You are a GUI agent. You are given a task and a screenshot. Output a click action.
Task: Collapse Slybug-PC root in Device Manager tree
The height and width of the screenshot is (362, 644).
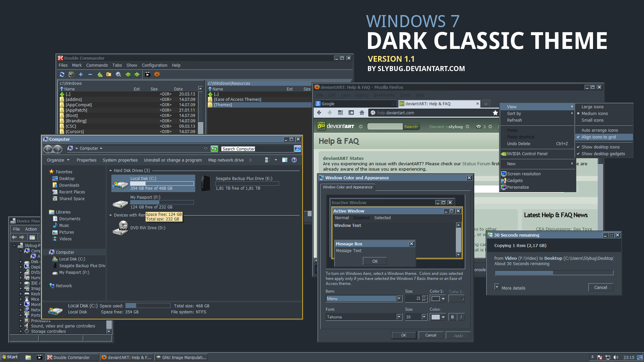[x=14, y=246]
